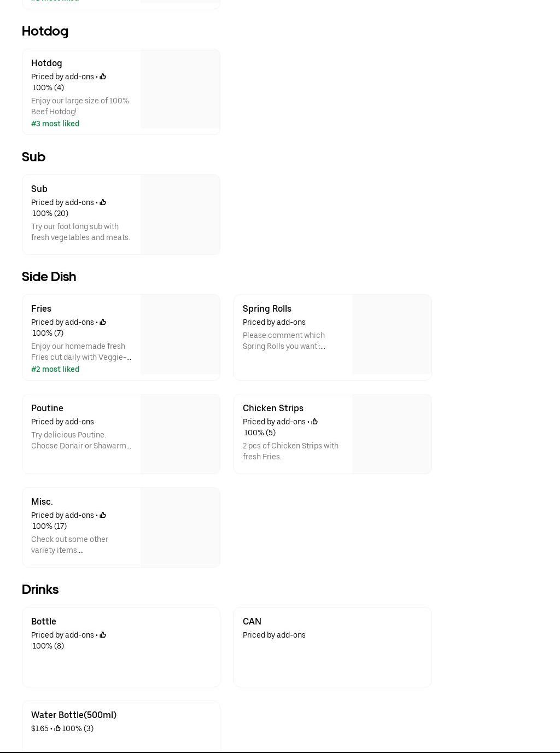
Task: Select the Poutine item title
Action: (x=47, y=408)
